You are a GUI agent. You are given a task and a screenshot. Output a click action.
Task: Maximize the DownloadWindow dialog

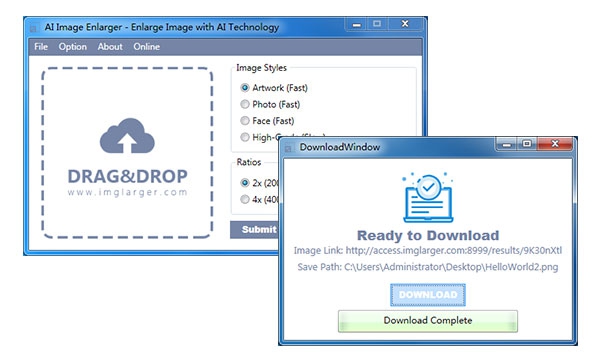click(527, 144)
